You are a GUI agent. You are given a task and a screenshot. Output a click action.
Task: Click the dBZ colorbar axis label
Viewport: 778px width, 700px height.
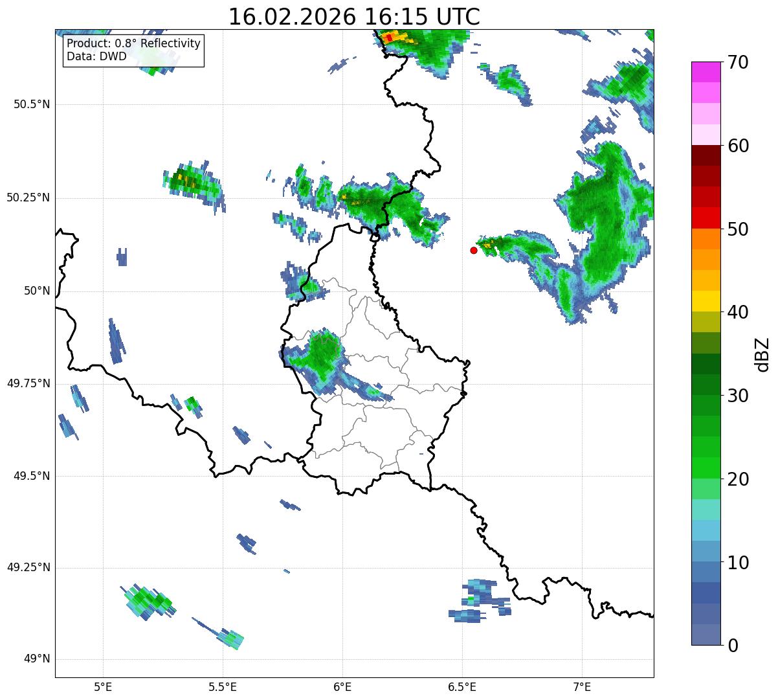(x=762, y=354)
